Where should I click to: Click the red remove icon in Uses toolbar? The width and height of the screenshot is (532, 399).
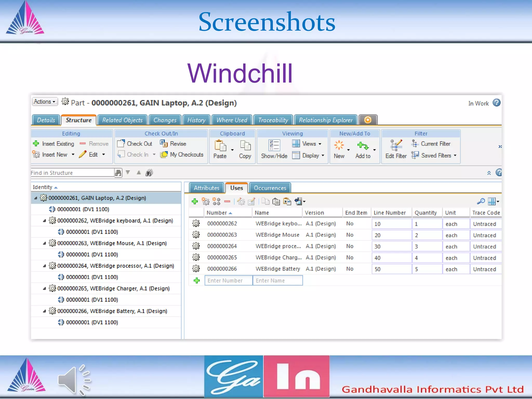coord(227,201)
